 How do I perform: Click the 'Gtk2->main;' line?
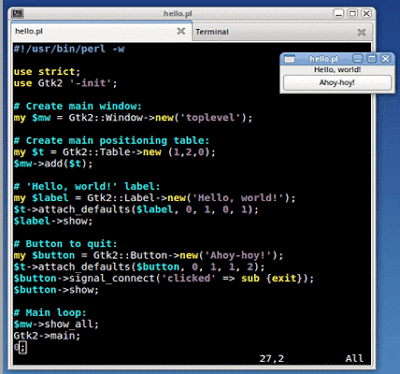coord(47,336)
